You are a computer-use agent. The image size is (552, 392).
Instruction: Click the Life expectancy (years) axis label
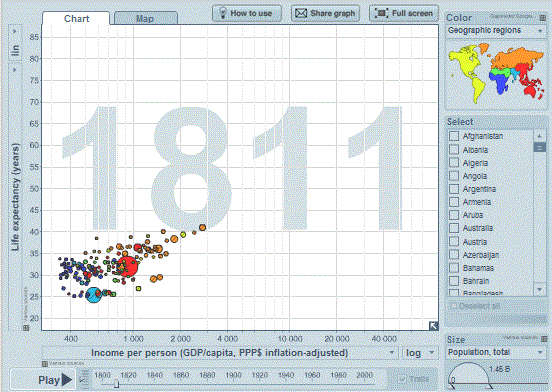click(x=15, y=197)
